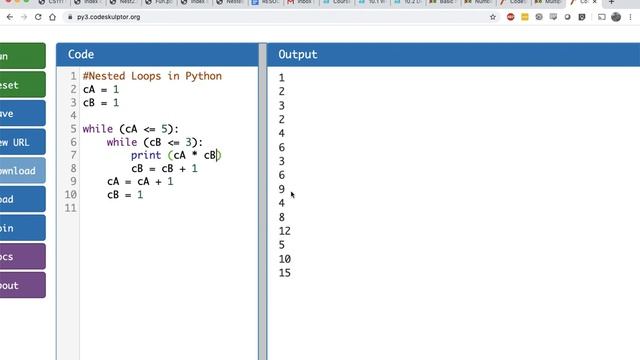The width and height of the screenshot is (640, 360).
Task: Click the browser home icon
Action: coord(52,17)
